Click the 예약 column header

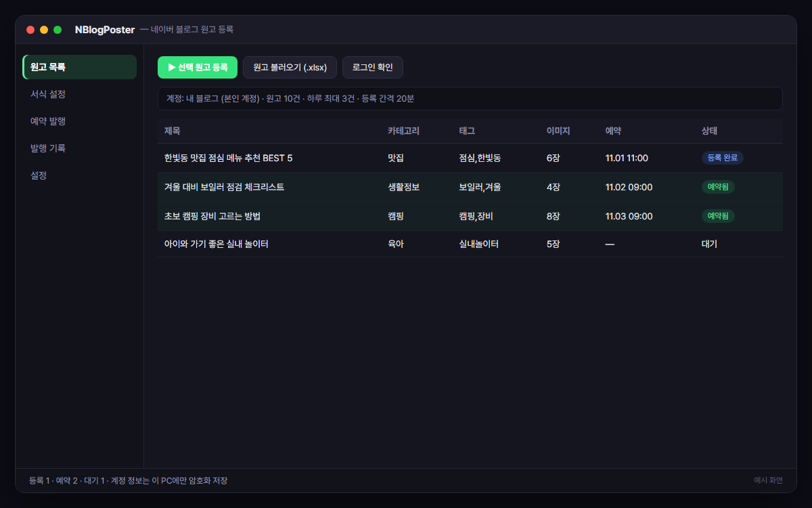pyautogui.click(x=614, y=131)
